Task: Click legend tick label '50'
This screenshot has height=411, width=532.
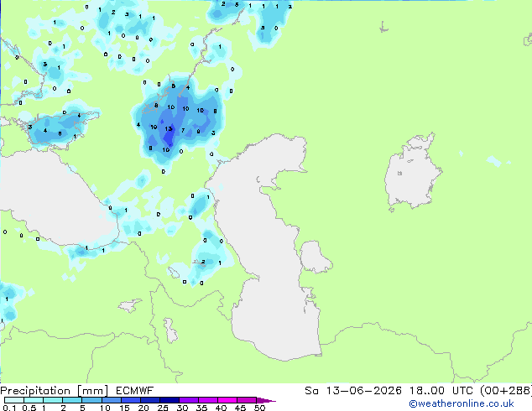Action: [x=259, y=408]
